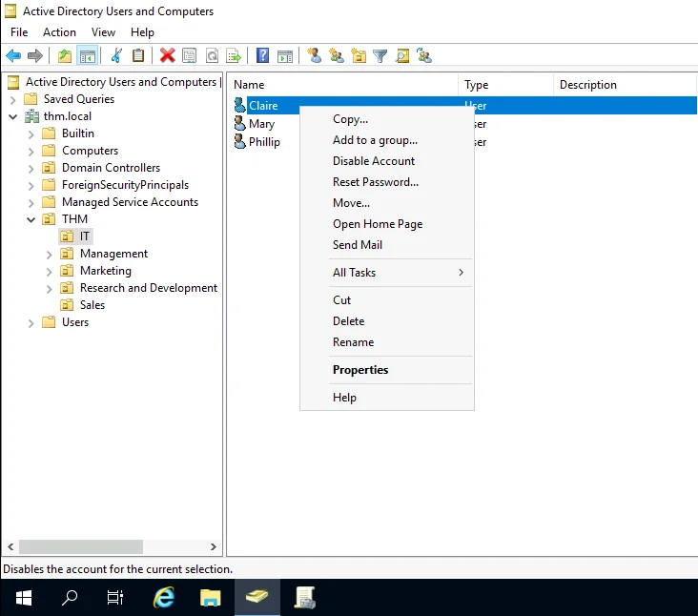Click the Export List toolbar icon
The width and height of the screenshot is (698, 616).
tap(234, 55)
